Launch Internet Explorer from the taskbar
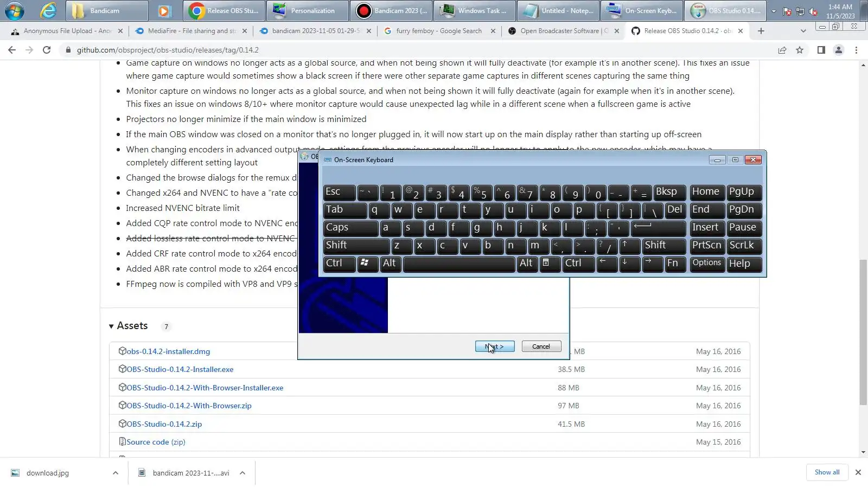The width and height of the screenshot is (868, 488). click(x=48, y=10)
